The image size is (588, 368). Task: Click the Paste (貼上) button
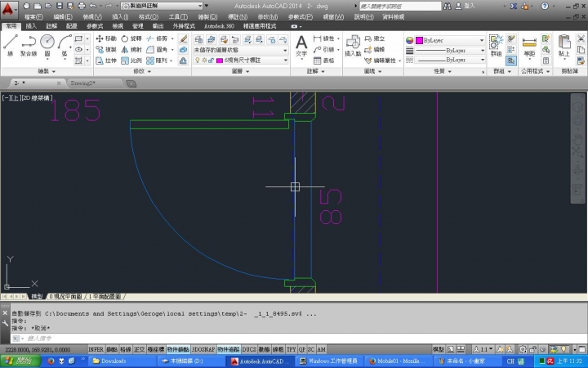[x=564, y=46]
